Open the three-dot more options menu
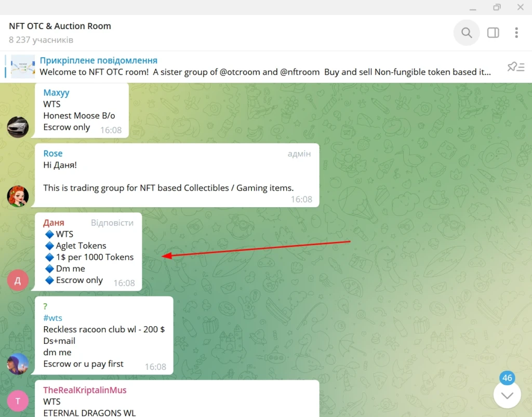532x417 pixels. pos(516,33)
